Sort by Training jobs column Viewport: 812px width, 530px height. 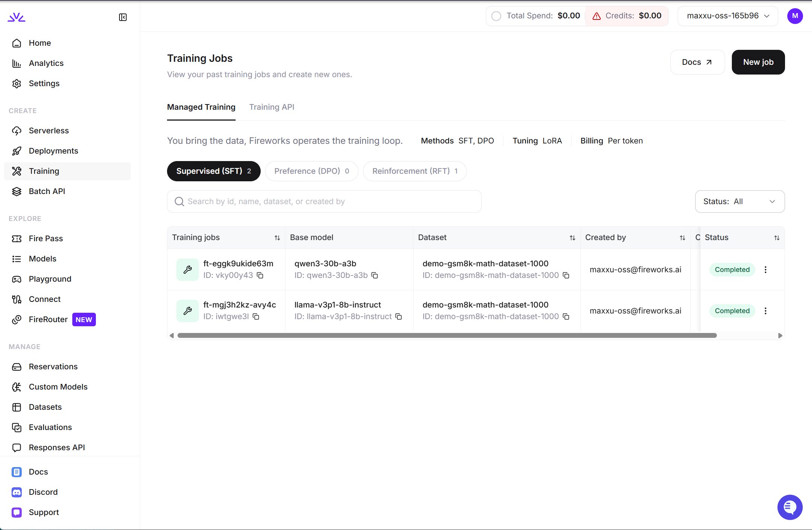pos(277,238)
